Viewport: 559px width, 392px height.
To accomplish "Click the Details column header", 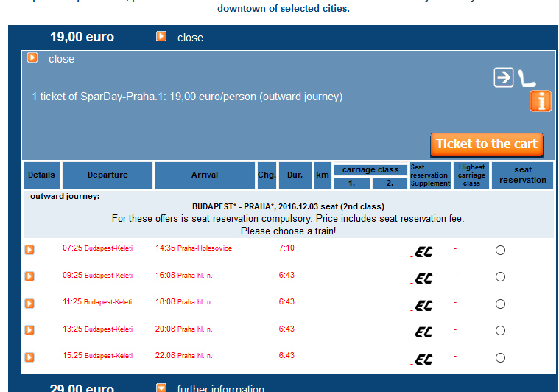I will [x=42, y=175].
